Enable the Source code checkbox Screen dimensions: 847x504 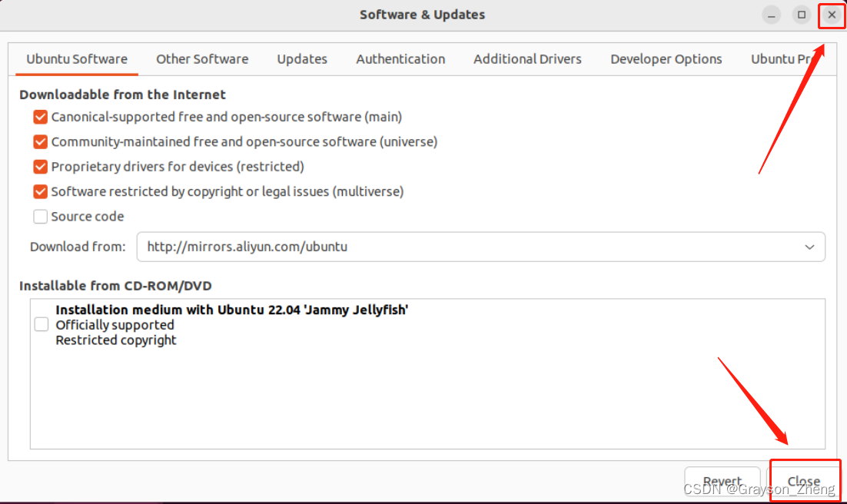(41, 217)
